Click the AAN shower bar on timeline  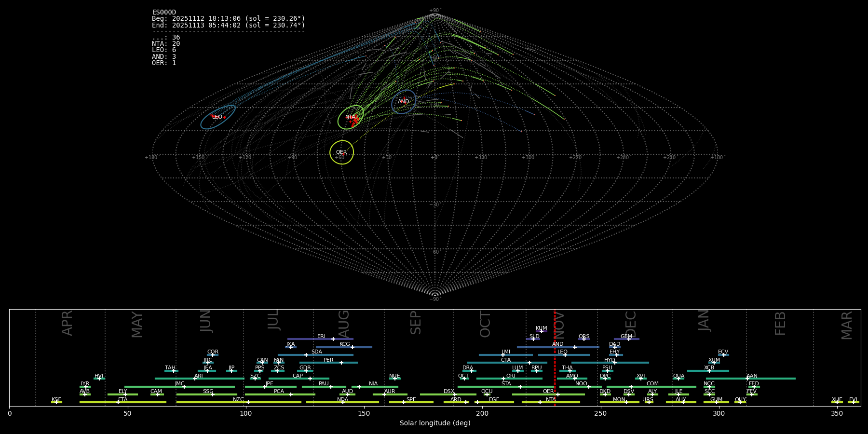point(750,379)
